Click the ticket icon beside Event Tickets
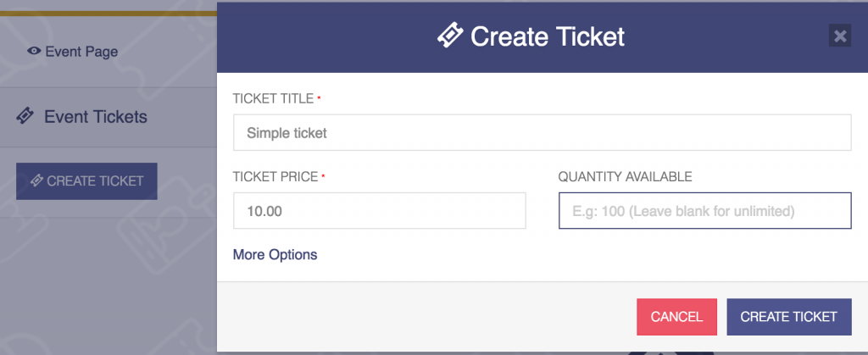 (25, 116)
